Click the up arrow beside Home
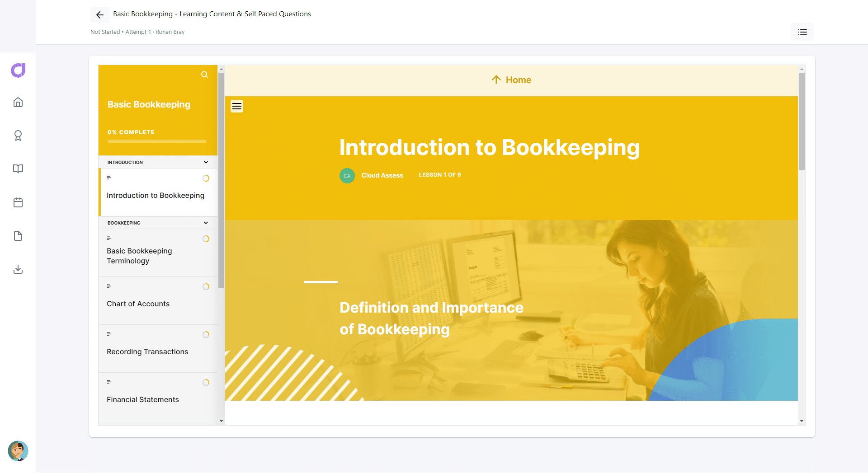868x473 pixels. 496,80
